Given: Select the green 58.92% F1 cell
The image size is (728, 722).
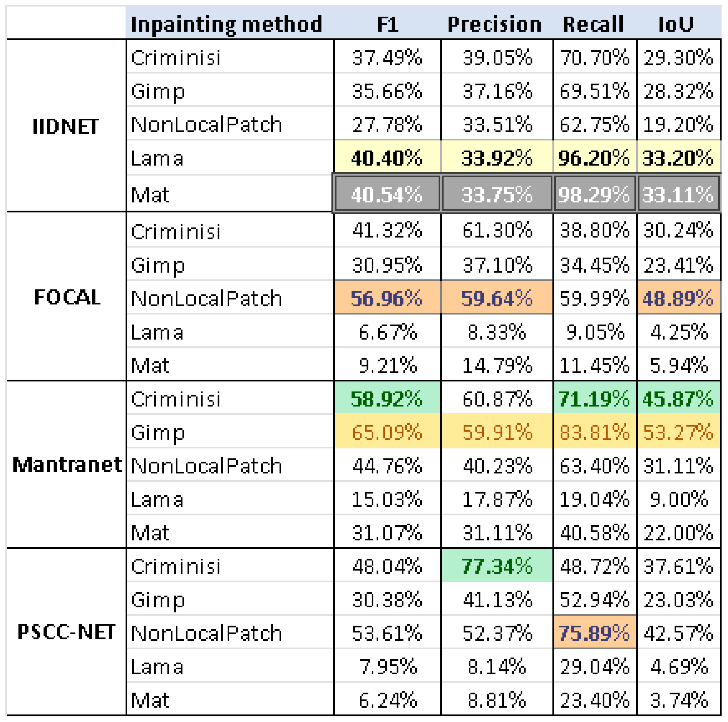Looking at the screenshot, I should tap(387, 399).
